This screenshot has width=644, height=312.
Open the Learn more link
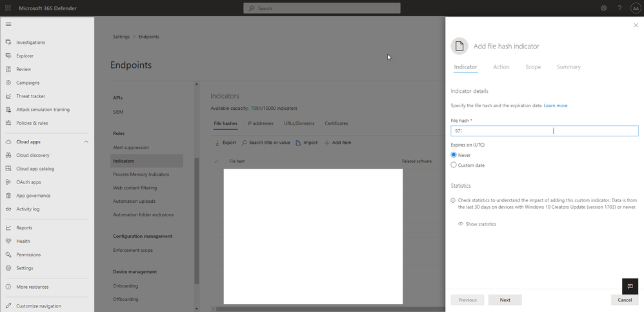point(556,106)
